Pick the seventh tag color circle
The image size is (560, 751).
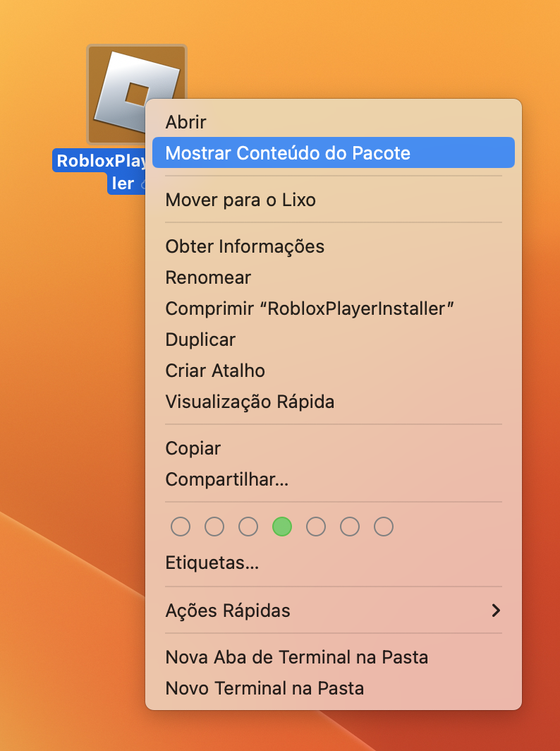point(384,527)
